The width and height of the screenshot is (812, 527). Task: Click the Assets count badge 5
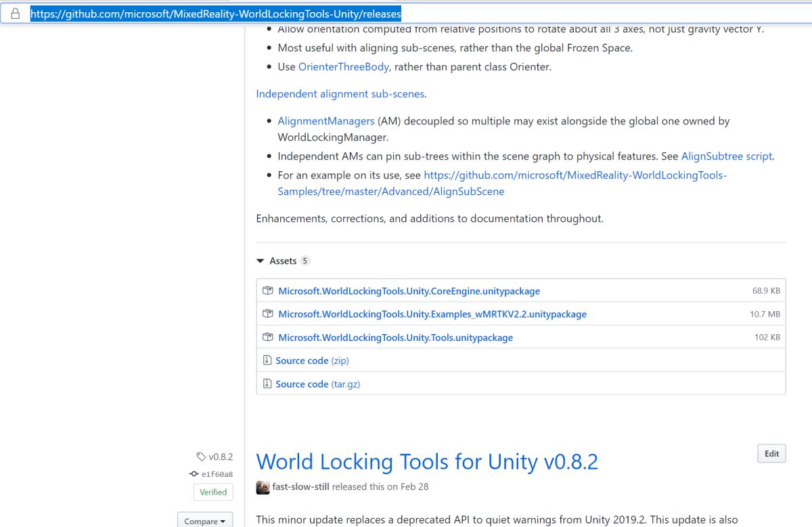pos(305,261)
